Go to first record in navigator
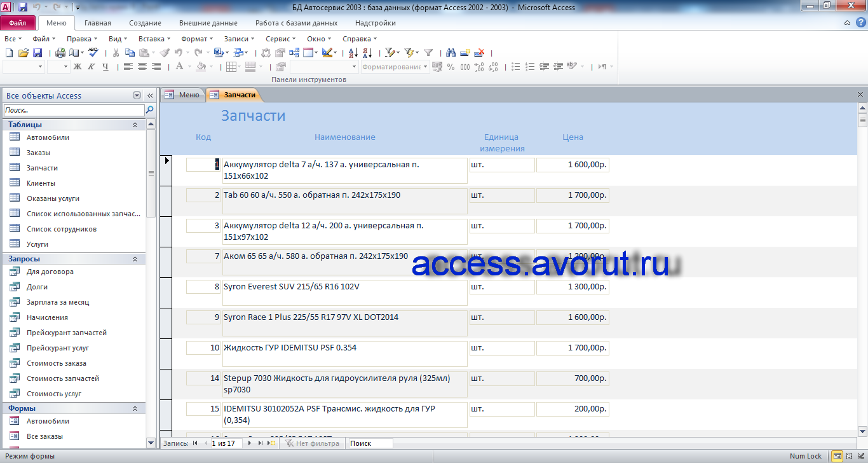This screenshot has height=463, width=868. [195, 443]
